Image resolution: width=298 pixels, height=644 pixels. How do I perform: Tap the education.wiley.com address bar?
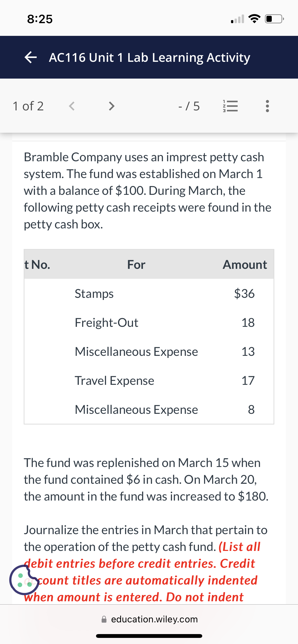tap(154, 619)
